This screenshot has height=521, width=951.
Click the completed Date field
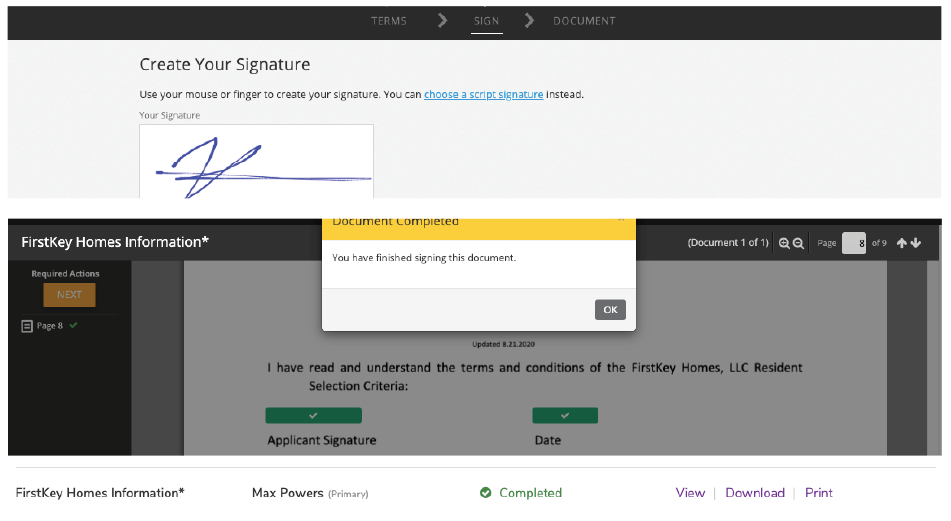(565, 415)
